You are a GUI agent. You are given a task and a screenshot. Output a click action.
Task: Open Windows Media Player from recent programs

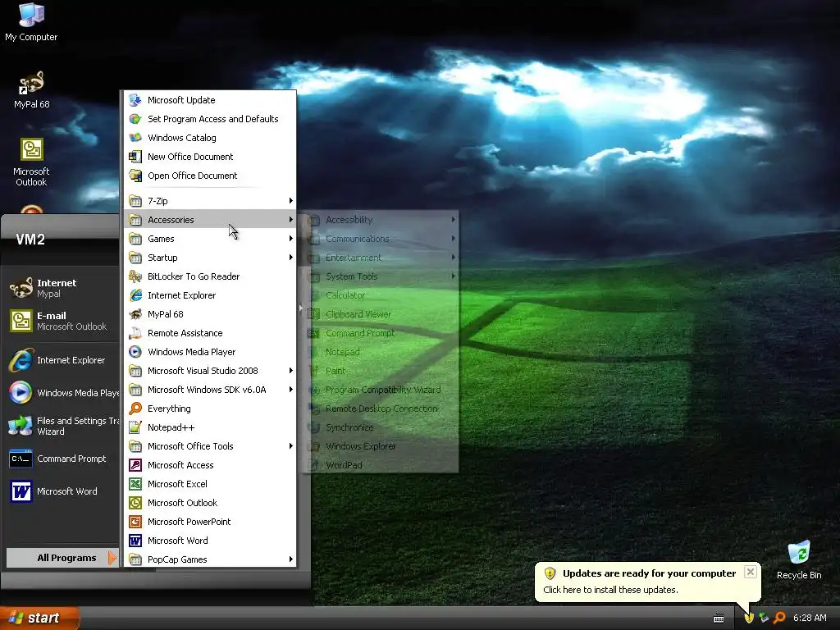[62, 393]
